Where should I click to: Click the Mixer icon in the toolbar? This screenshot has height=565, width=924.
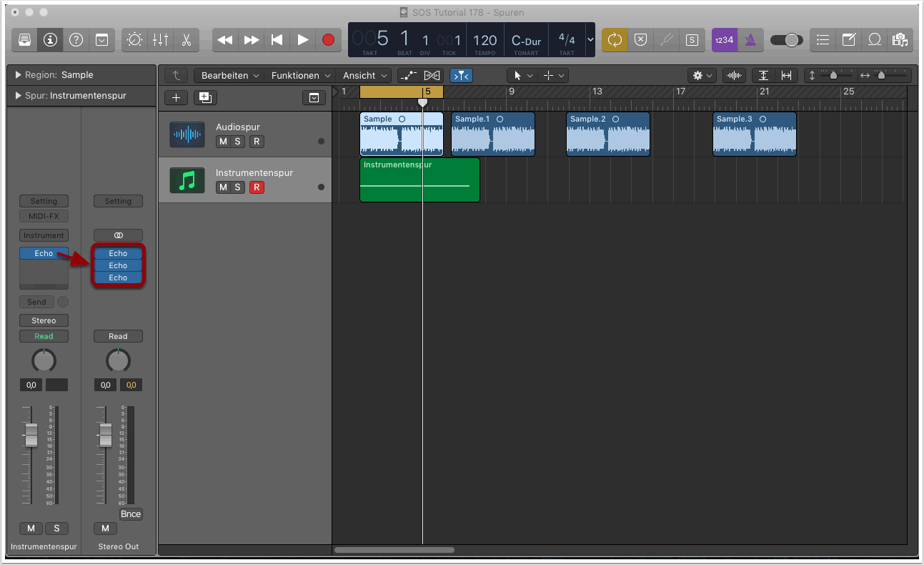point(160,40)
